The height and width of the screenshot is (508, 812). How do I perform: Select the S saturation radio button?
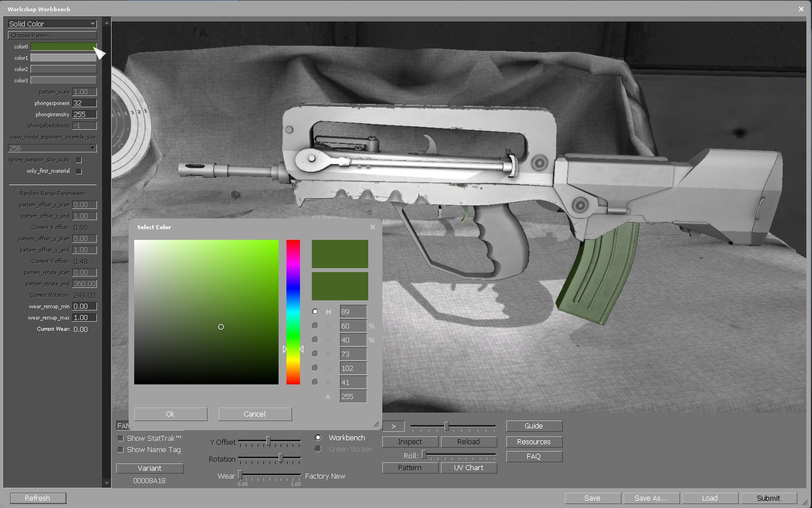click(315, 326)
